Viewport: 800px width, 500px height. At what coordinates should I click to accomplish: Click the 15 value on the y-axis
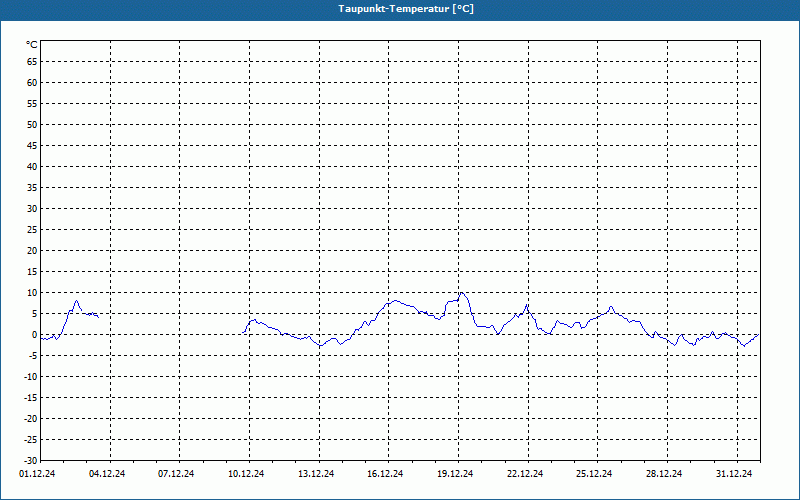[32, 271]
